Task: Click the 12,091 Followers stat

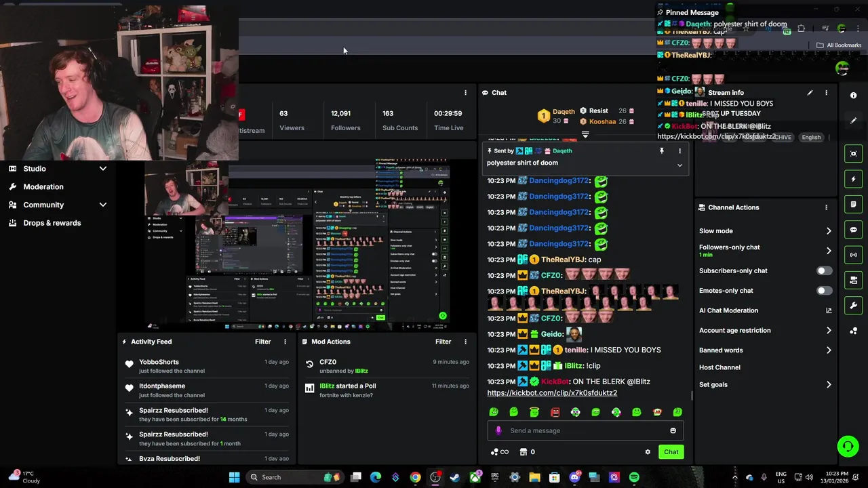Action: tap(345, 120)
